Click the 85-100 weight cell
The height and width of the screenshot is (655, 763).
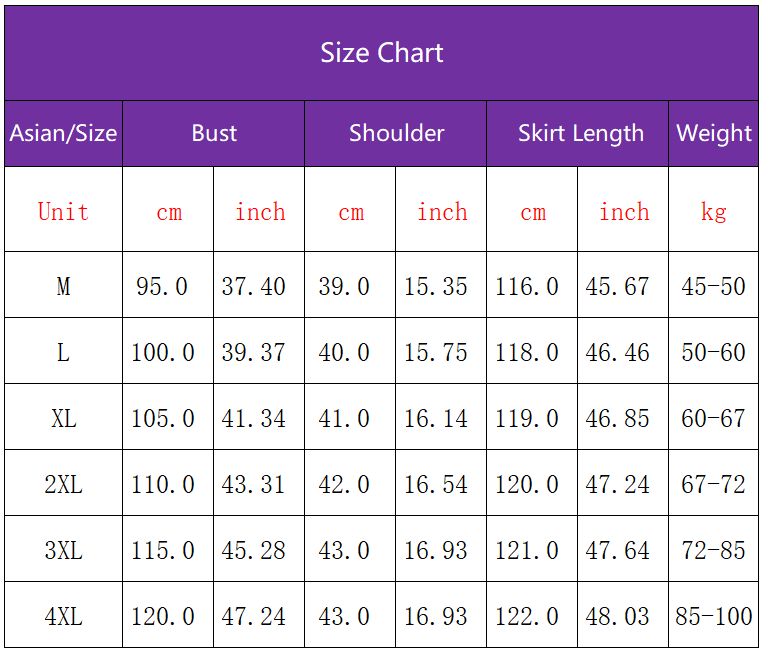click(x=713, y=617)
